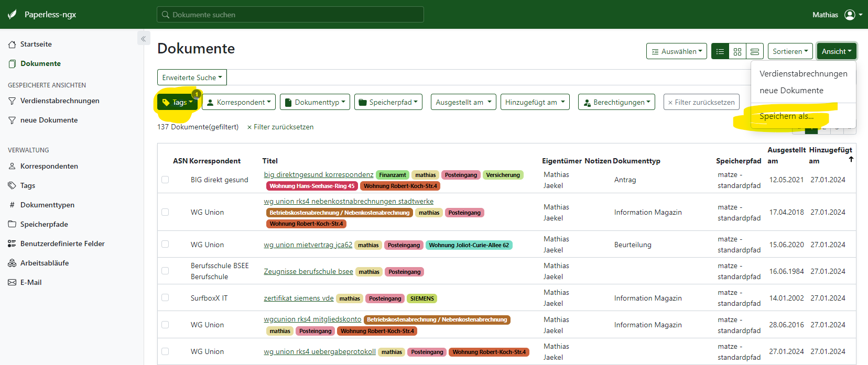868x365 pixels.
Task: Open the Auswählen dropdown
Action: coord(677,51)
